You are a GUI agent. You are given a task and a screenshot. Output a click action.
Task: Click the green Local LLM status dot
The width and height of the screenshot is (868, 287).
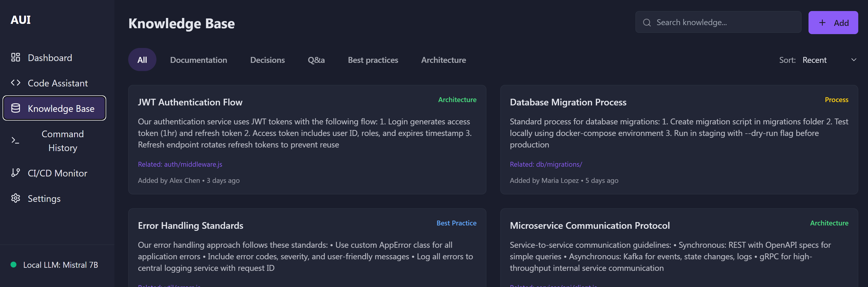click(x=14, y=265)
